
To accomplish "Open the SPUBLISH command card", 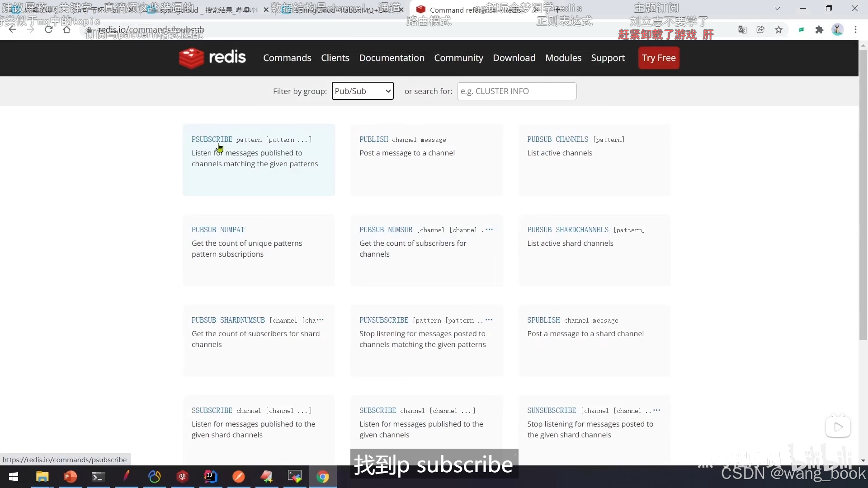I will 594,340.
